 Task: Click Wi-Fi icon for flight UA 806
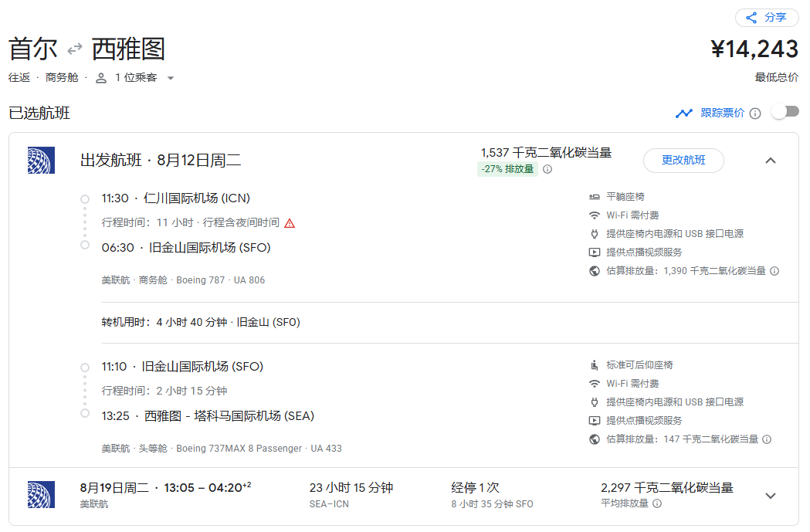click(595, 215)
